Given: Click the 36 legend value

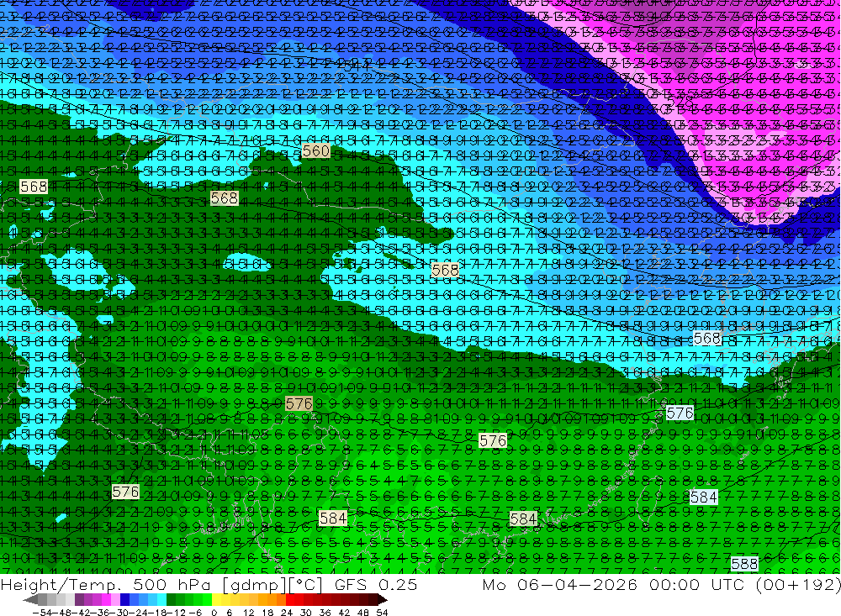Looking at the screenshot, I should [325, 613].
